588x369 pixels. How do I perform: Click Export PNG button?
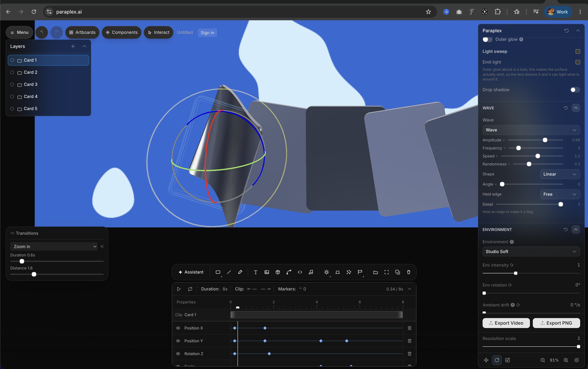point(556,323)
